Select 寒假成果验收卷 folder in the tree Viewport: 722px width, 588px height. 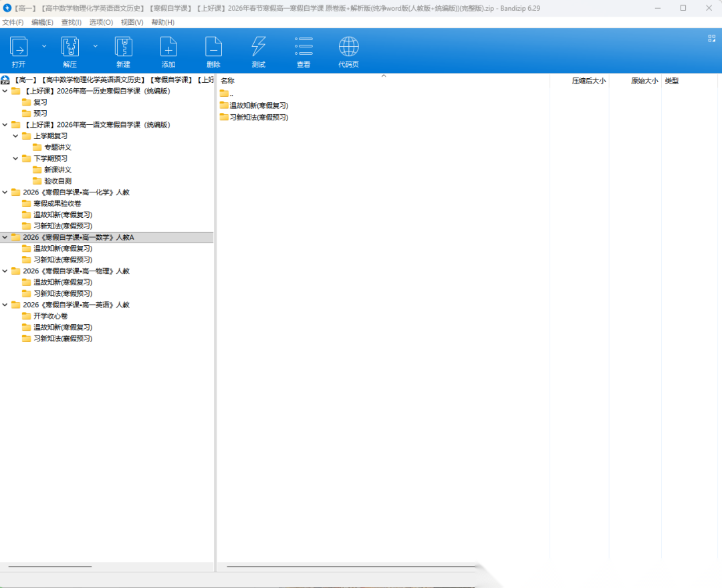(57, 203)
